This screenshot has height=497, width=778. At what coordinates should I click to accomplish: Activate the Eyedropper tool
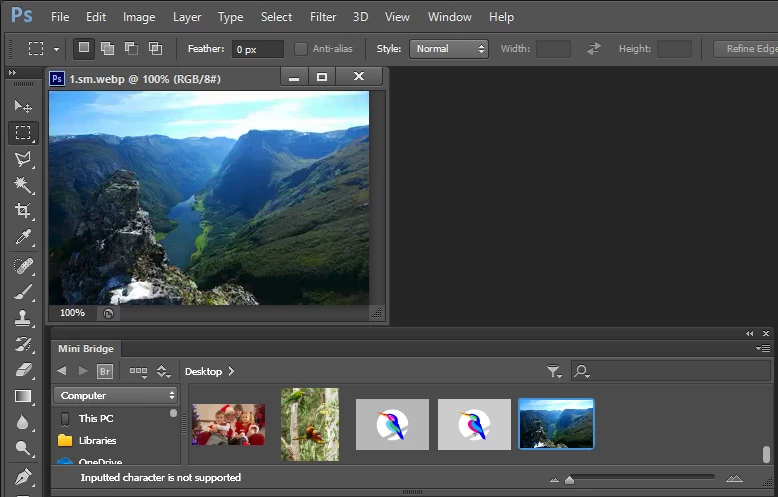click(x=23, y=237)
